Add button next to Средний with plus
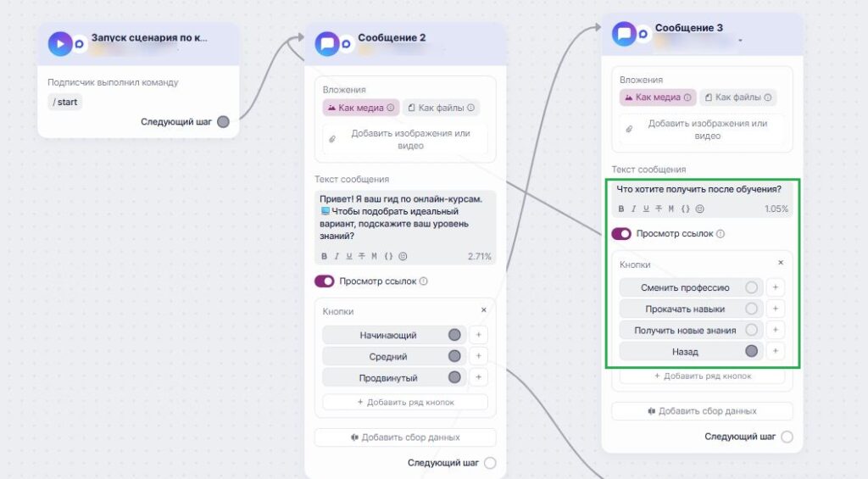Viewport: 868px width, 479px height. coord(479,356)
